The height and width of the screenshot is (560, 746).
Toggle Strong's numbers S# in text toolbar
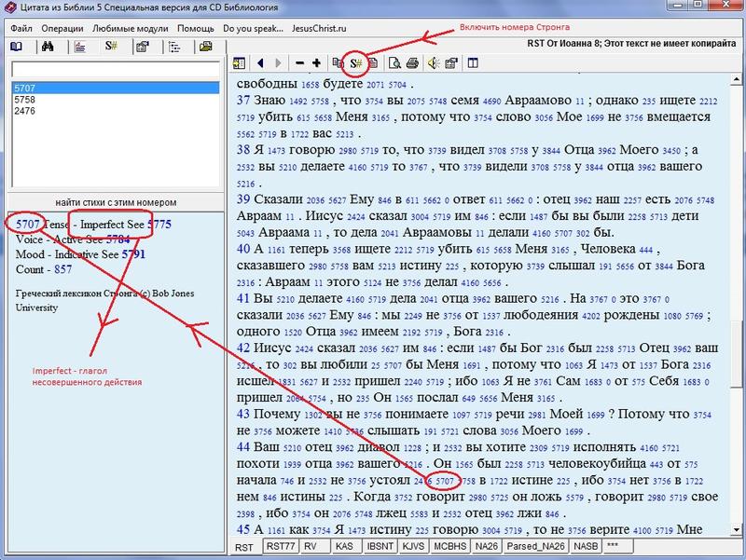pos(355,63)
